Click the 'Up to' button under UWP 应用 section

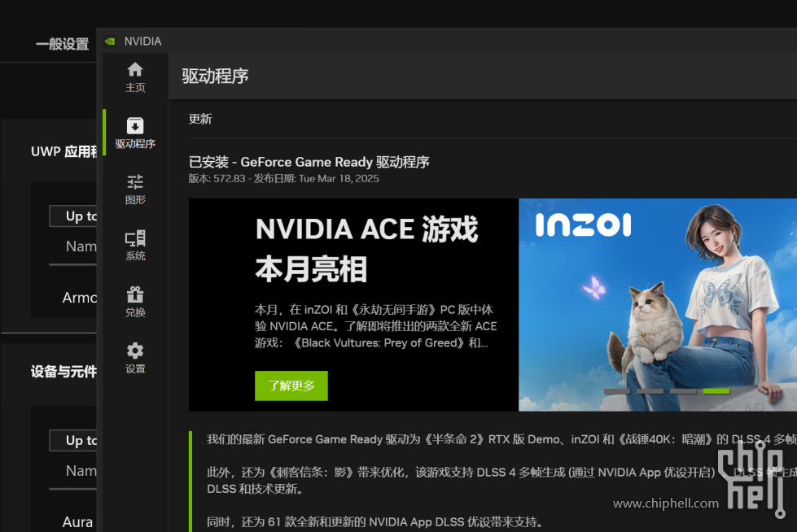(x=73, y=216)
